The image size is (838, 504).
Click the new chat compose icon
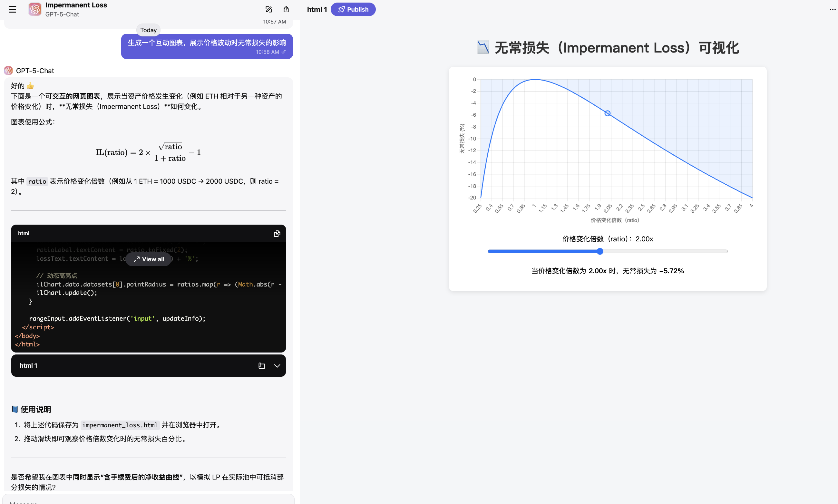268,10
